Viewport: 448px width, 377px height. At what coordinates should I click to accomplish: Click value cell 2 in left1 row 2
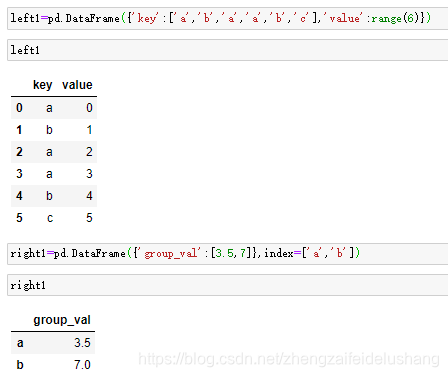tap(89, 152)
